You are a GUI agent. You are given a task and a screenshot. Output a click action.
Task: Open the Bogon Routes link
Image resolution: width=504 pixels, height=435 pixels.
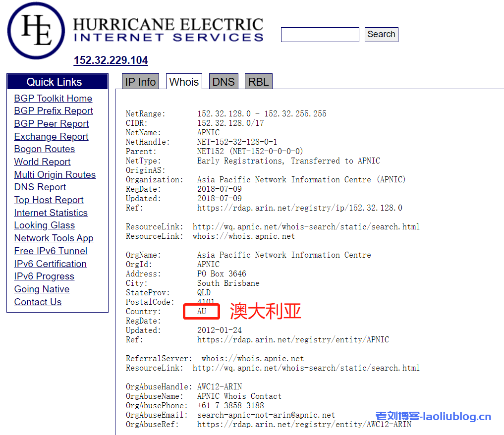[x=45, y=149]
